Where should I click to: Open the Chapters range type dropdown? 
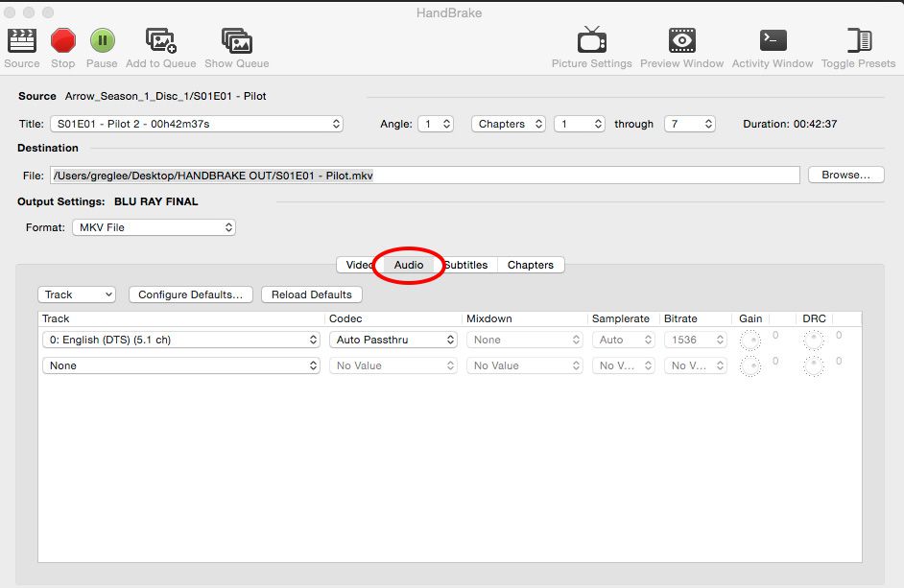point(508,124)
